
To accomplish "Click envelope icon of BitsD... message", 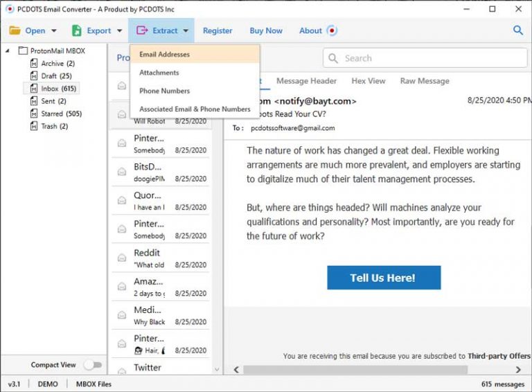I will tap(122, 172).
